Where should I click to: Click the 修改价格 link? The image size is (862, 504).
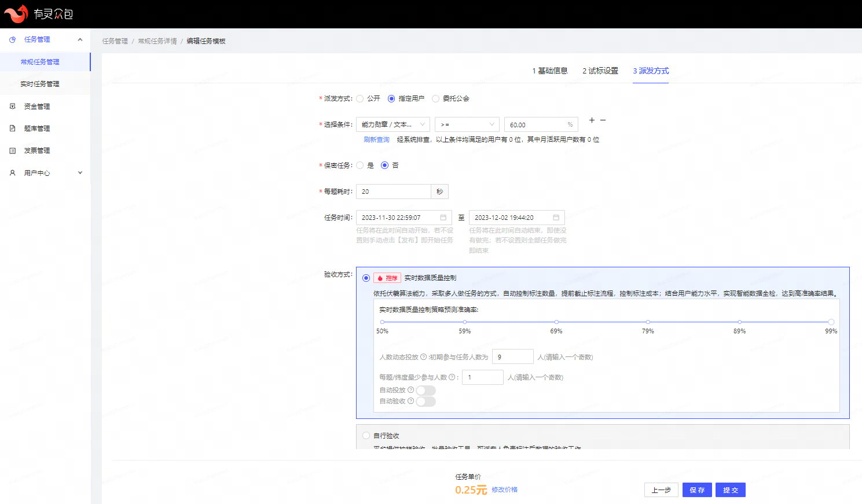(x=505, y=490)
